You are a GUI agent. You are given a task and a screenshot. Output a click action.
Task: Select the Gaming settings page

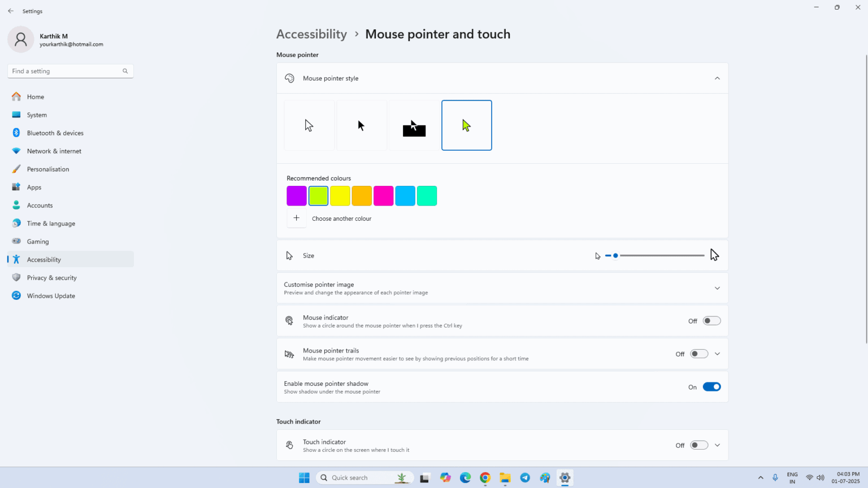[x=38, y=241]
